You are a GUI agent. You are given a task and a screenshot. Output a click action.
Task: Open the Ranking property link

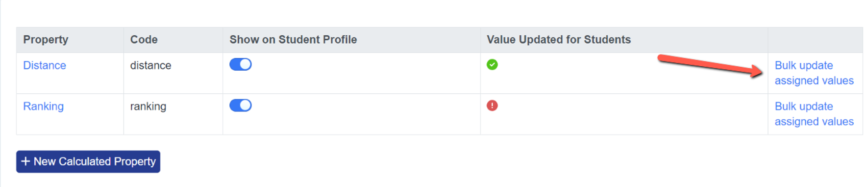pos(43,107)
